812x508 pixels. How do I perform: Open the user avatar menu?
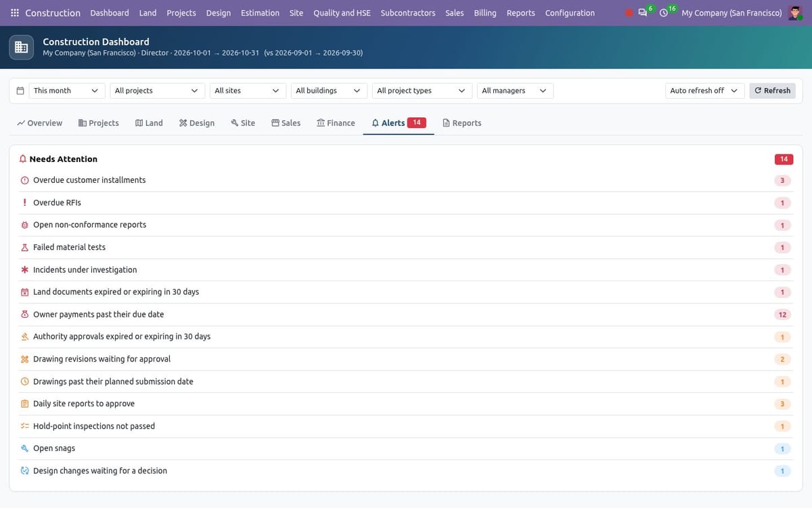pyautogui.click(x=796, y=13)
